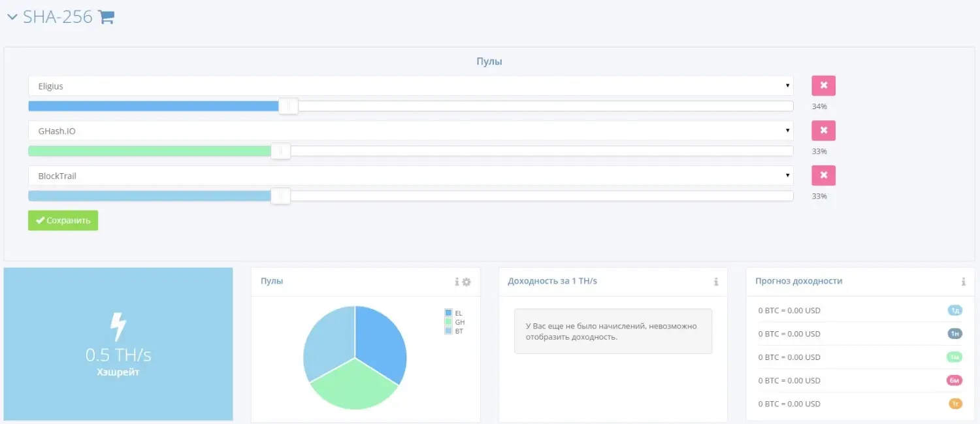Click the 1г forecast badge
Viewport: 980px width, 424px height.
click(955, 404)
